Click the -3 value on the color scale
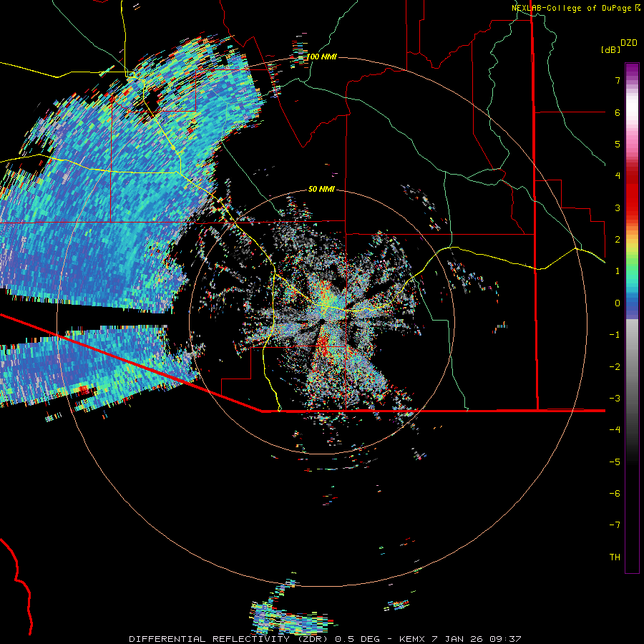Viewport: 644px width, 644px height. pyautogui.click(x=615, y=399)
